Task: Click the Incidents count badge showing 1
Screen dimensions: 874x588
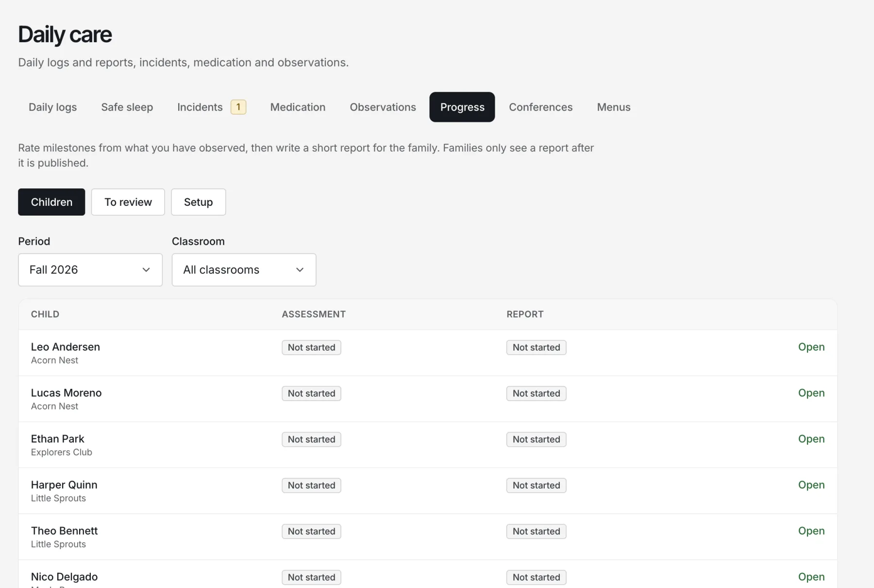Action: coord(238,107)
